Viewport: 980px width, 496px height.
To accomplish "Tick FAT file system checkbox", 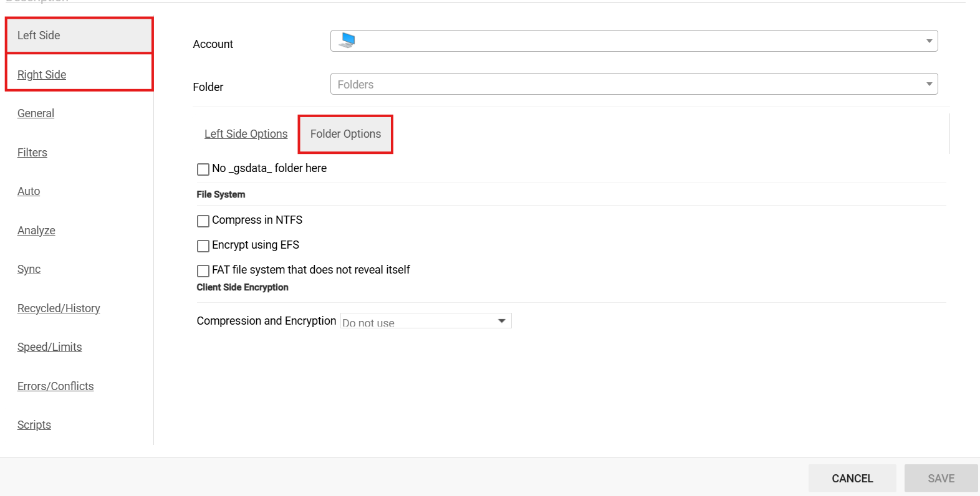I will point(203,271).
